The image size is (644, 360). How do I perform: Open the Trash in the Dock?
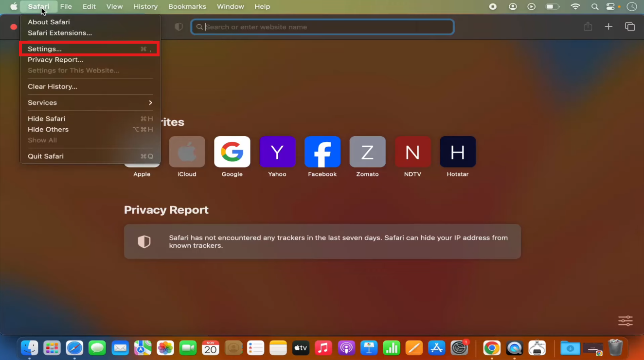coord(615,348)
